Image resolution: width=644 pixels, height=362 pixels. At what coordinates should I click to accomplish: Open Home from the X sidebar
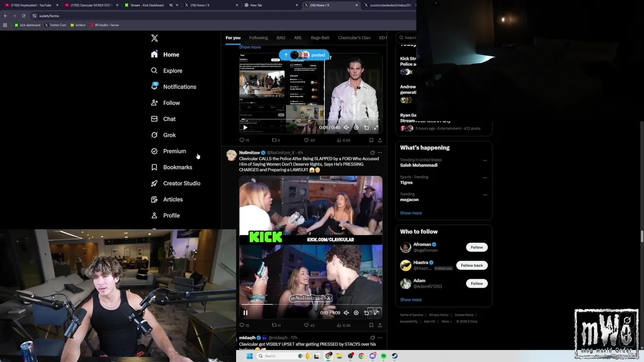(x=165, y=54)
